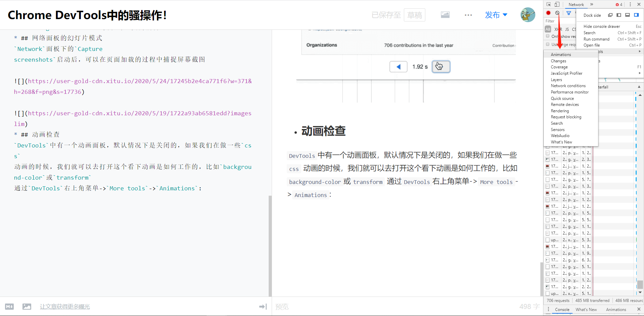Toggle the Waterfall column sort arrow
This screenshot has height=316, width=644.
tap(639, 87)
